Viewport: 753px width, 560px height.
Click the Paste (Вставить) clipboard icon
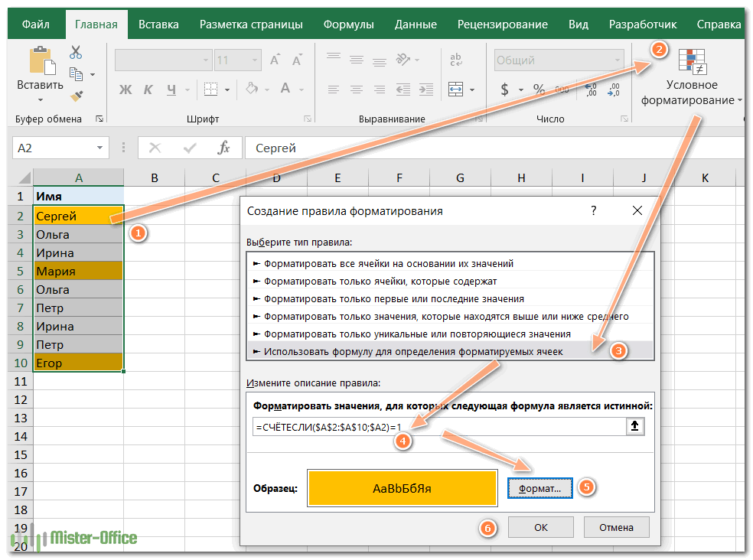pos(40,62)
